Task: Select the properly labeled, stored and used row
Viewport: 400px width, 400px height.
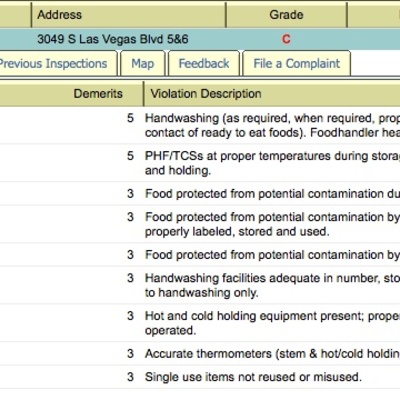Action: 200,224
